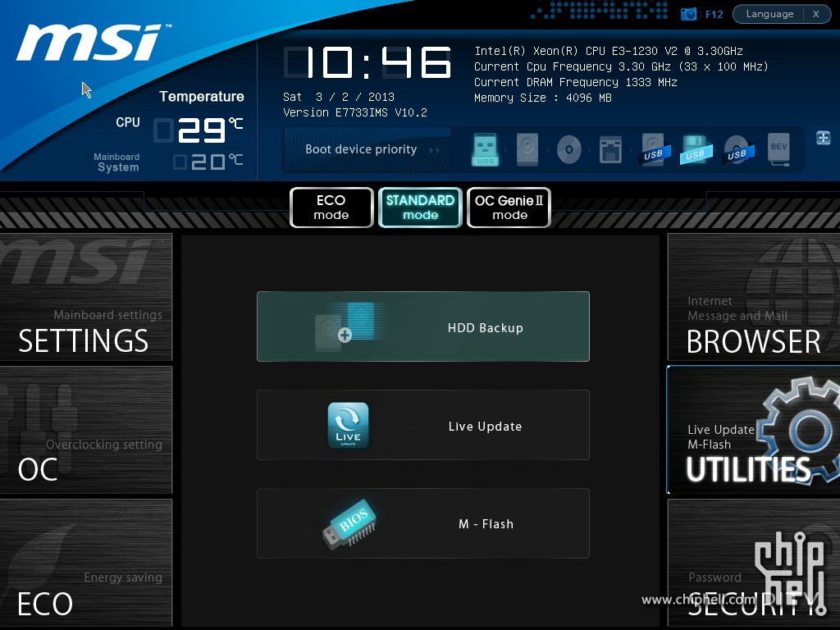840x630 pixels.
Task: Click the date Sat 3 / 2 / 2013
Action: (339, 97)
